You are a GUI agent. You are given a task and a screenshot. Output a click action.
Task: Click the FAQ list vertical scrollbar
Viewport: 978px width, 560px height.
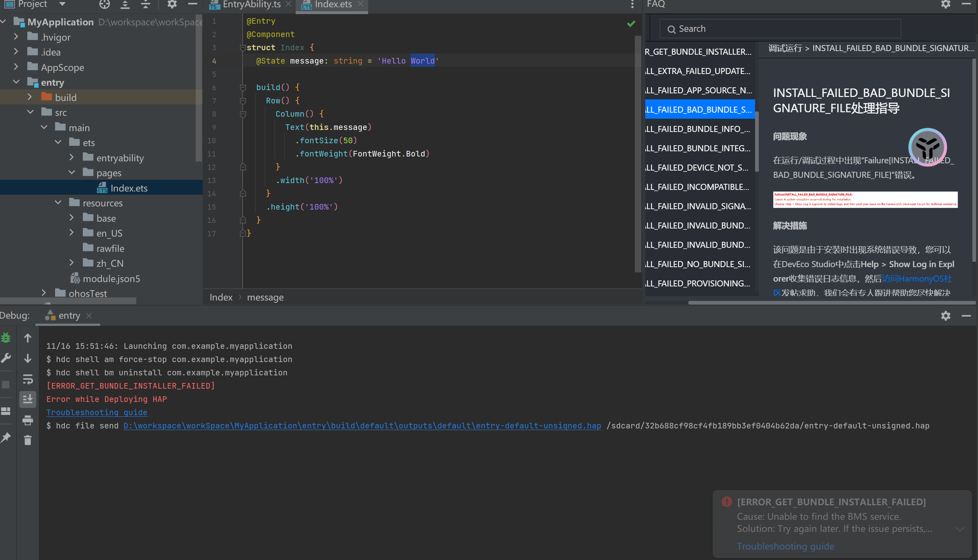(x=757, y=141)
